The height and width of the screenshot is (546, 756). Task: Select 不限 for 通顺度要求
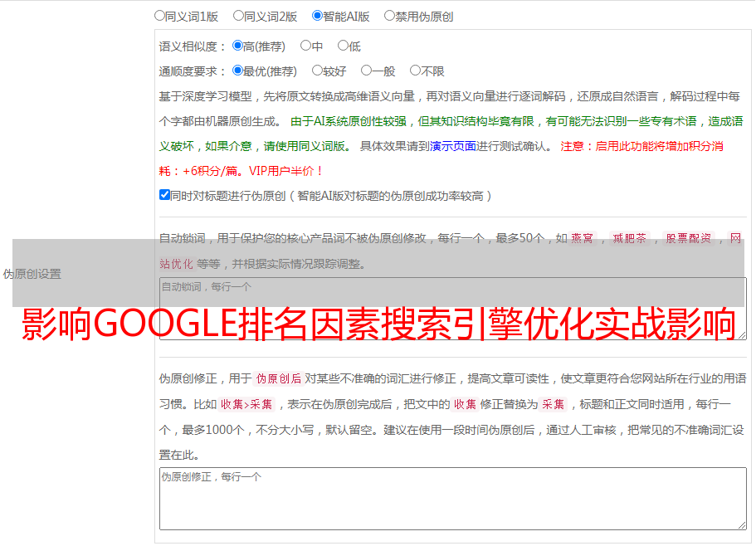pos(415,71)
